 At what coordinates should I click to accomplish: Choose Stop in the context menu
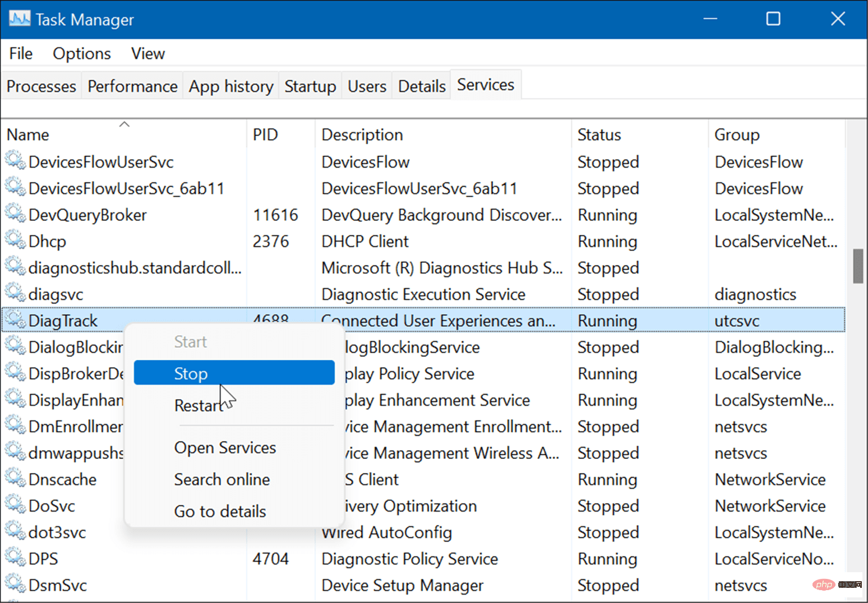pyautogui.click(x=234, y=373)
